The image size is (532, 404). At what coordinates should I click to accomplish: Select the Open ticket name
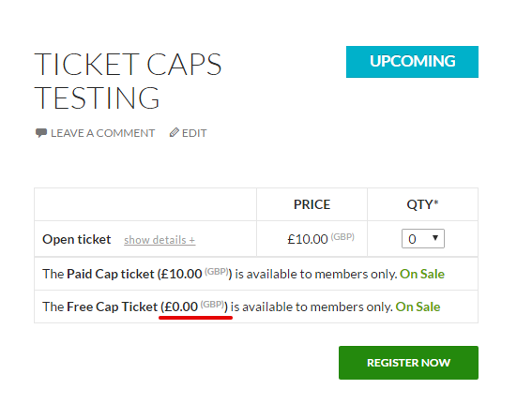(77, 239)
